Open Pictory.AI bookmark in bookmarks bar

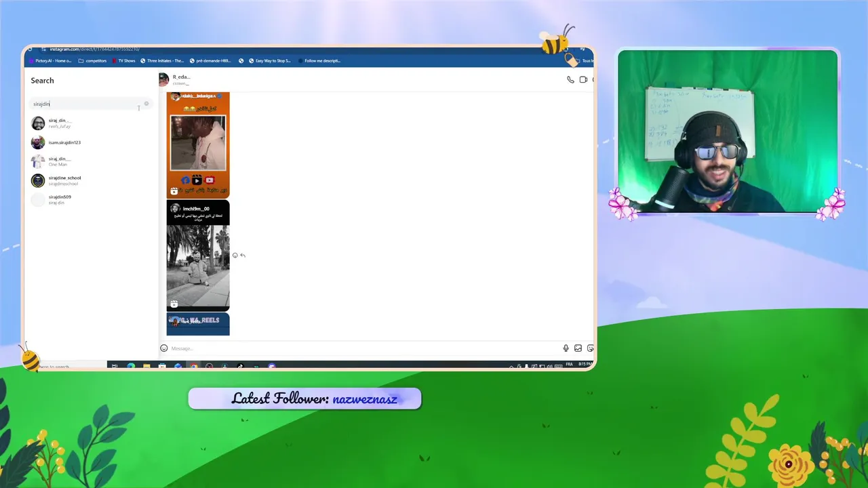pyautogui.click(x=50, y=60)
